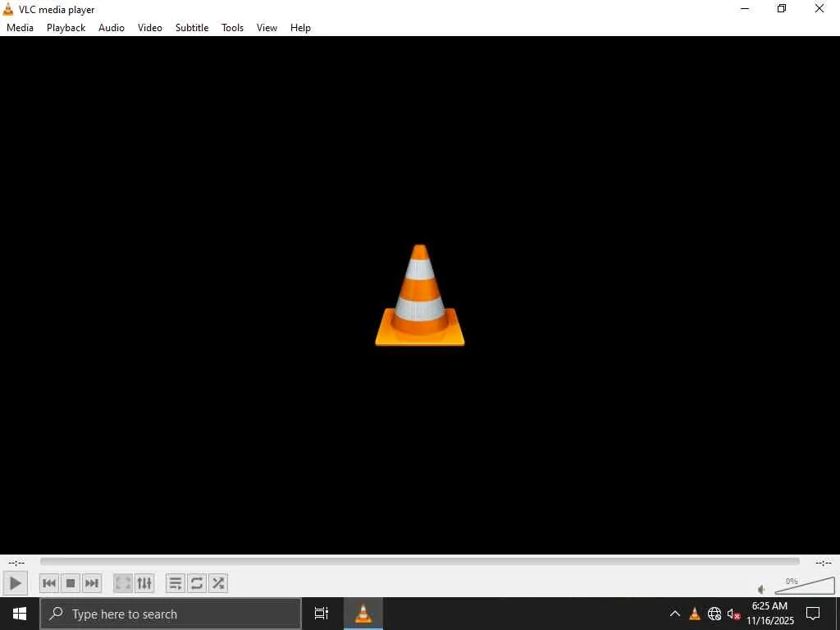Open the Tools menu

(232, 28)
